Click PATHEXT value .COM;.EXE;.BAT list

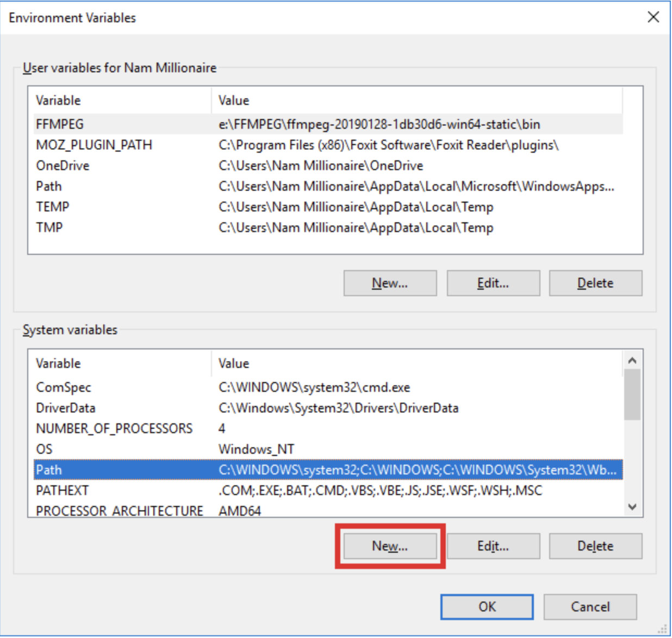point(381,491)
